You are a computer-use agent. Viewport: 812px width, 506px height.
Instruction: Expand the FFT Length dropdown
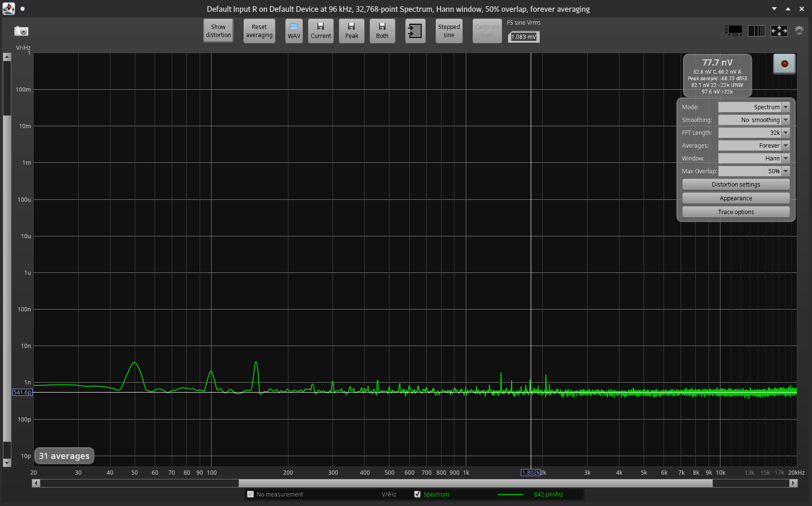(785, 132)
